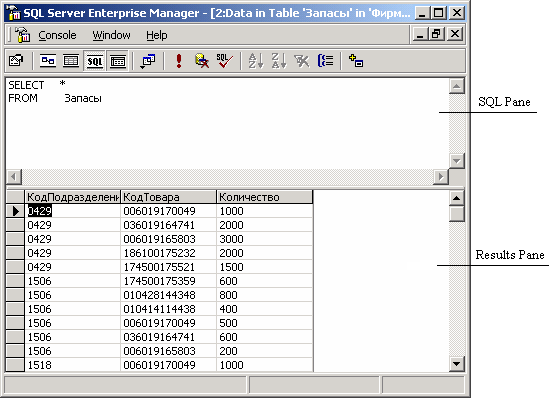The width and height of the screenshot is (552, 399).
Task: Click cell 174500175359
Action: click(168, 281)
